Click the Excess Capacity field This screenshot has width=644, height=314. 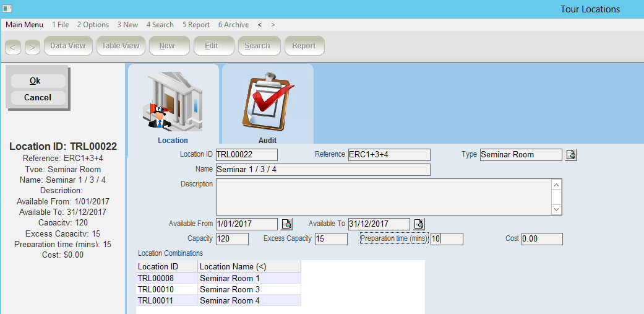tap(331, 239)
